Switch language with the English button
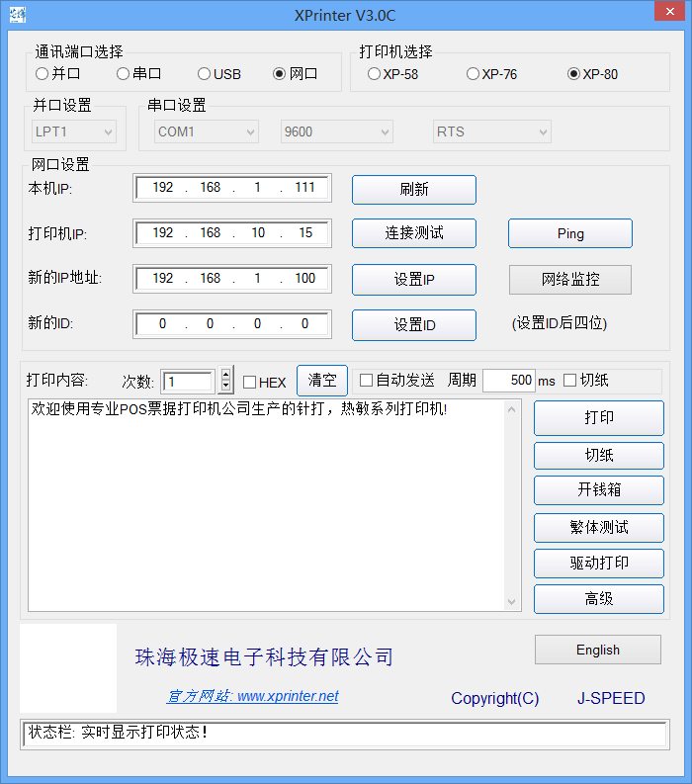The image size is (692, 784). pyautogui.click(x=598, y=650)
